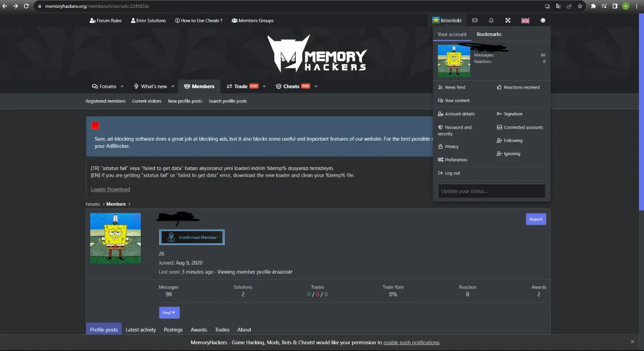Screen dimensions: 644x351
Task: Open How to Use Cheats link
Action: (x=199, y=21)
